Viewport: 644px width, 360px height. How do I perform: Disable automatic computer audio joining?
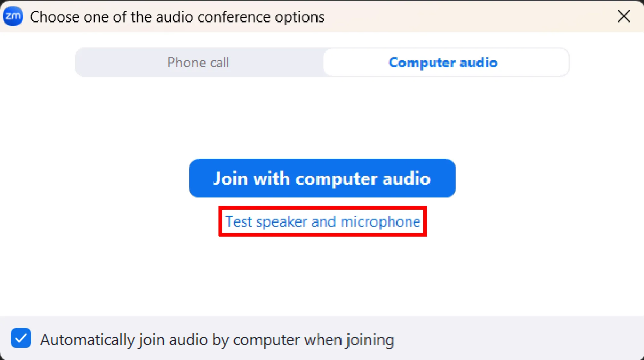(x=21, y=338)
